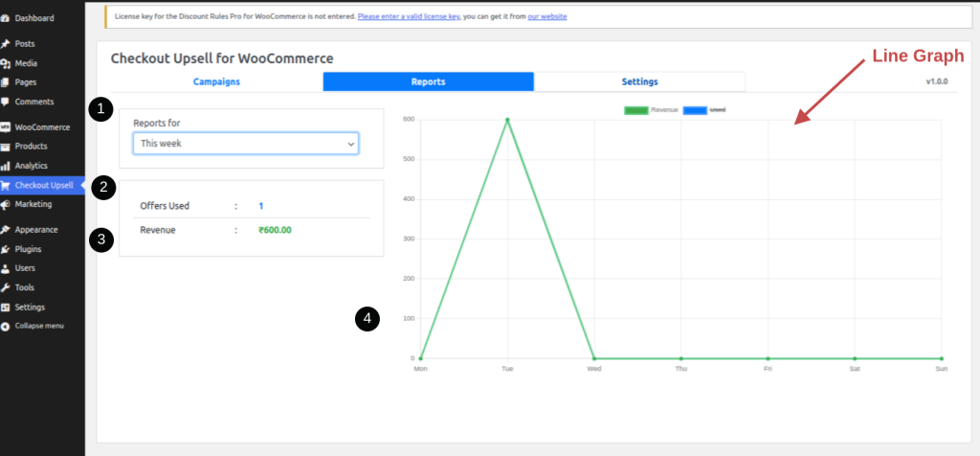Click the WooCommerce logo icon

6,127
